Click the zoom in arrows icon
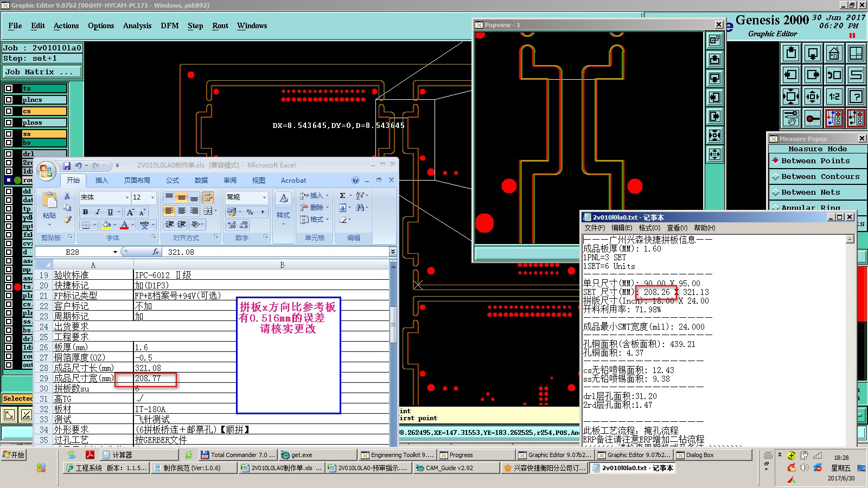 [791, 97]
